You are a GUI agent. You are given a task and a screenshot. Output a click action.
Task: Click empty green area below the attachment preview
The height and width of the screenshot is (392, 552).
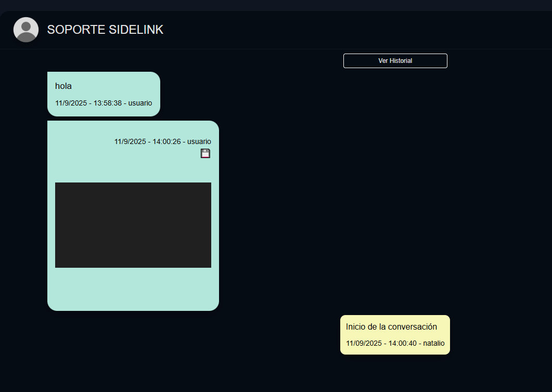click(x=133, y=289)
